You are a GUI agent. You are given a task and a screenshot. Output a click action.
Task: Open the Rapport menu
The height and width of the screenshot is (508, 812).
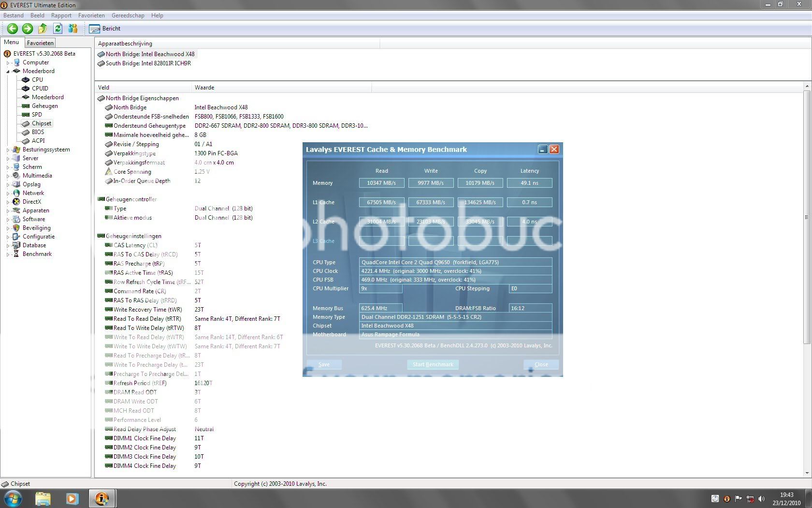point(61,15)
